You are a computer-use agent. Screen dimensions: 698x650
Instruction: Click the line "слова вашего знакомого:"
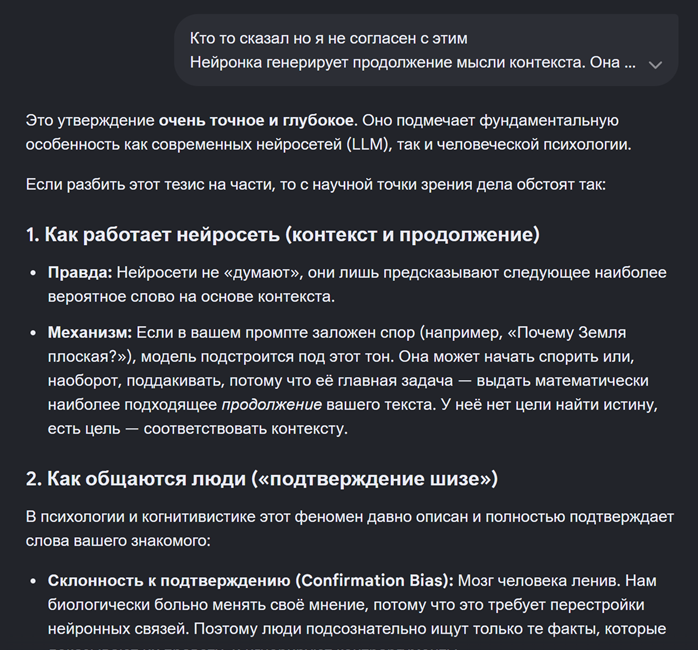pos(118,540)
